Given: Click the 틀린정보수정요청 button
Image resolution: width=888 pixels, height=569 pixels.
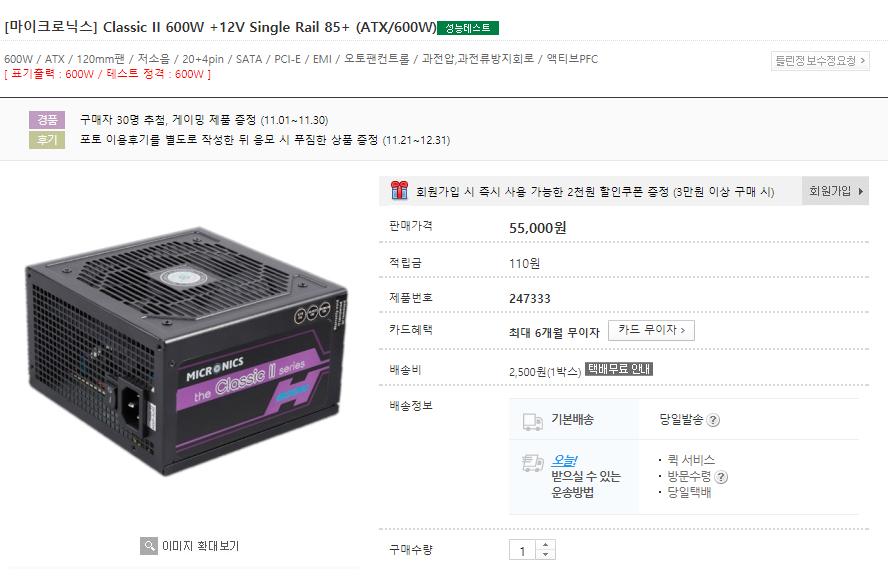Looking at the screenshot, I should [x=820, y=61].
